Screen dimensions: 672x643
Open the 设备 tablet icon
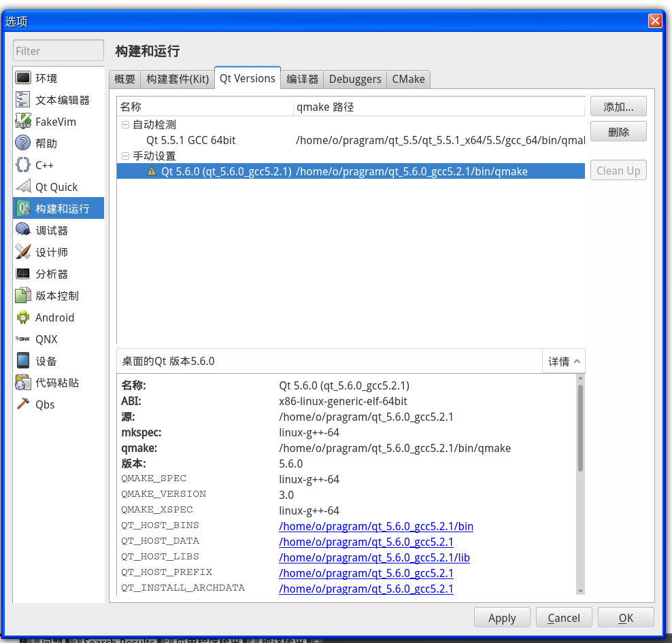click(x=23, y=361)
